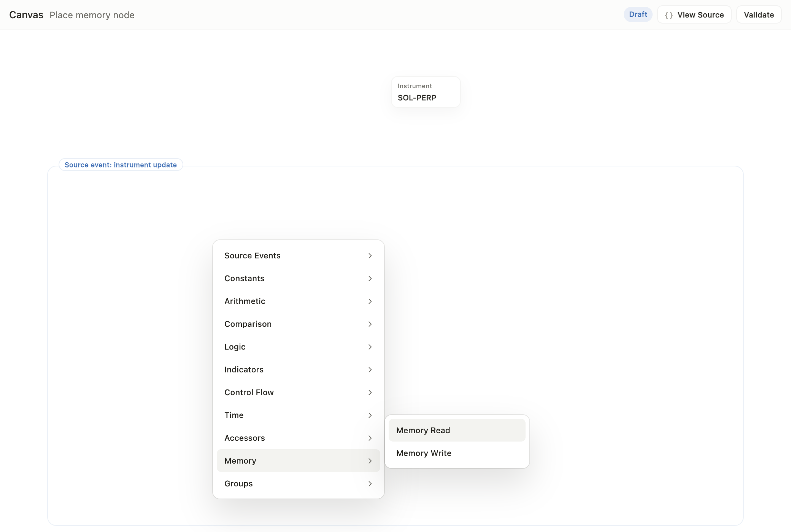Open the Arithmetic category

coord(298,301)
